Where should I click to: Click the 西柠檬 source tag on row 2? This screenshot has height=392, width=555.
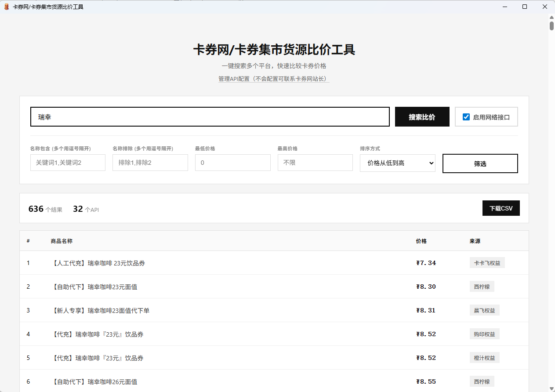(x=482, y=286)
